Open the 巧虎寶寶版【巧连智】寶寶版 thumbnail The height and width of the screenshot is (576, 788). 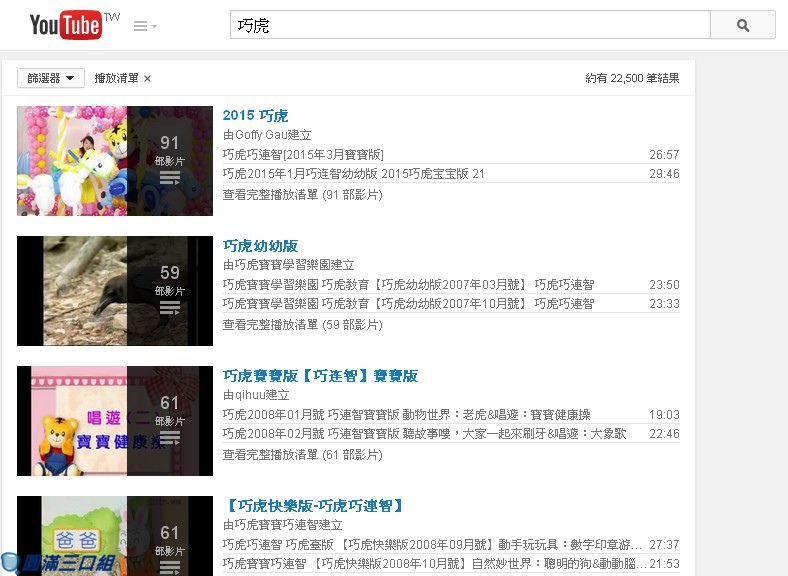point(115,421)
